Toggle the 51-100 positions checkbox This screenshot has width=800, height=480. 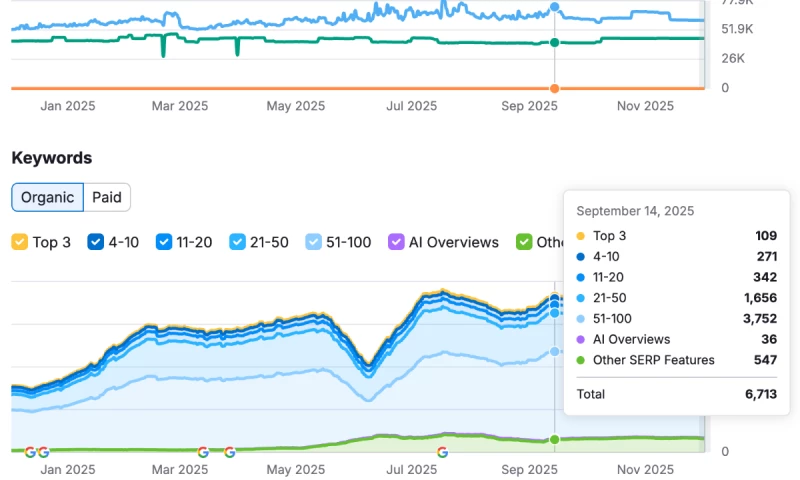pos(313,242)
